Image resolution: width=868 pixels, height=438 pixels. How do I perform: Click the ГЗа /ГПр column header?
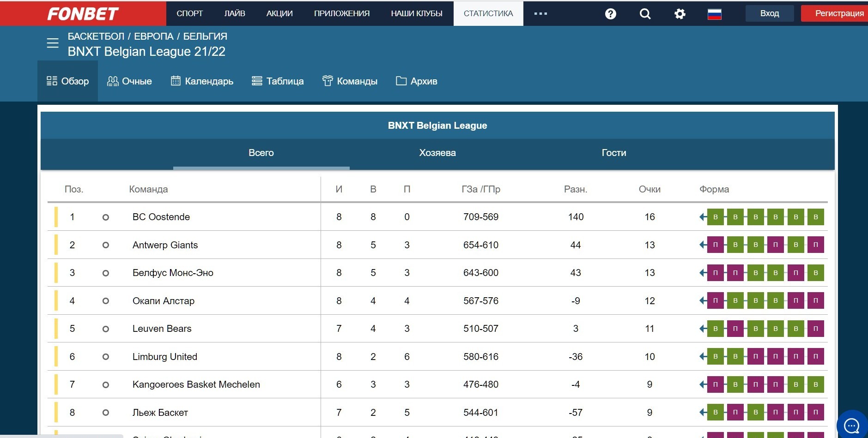click(481, 189)
